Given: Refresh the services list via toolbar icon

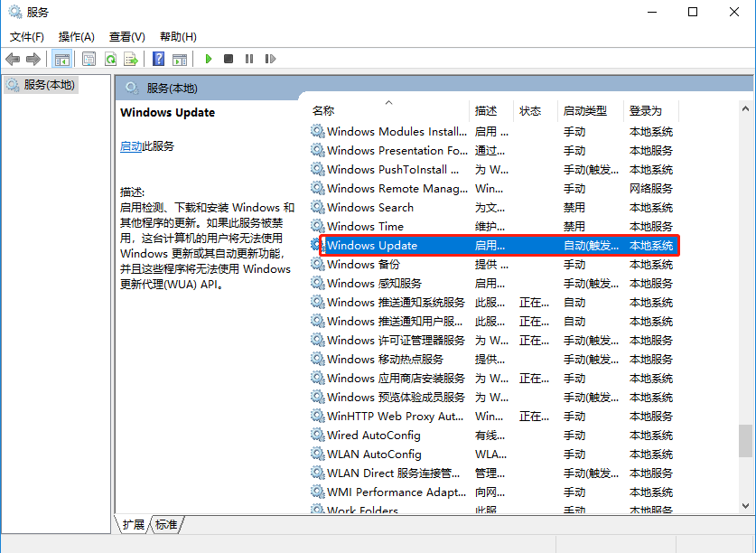Looking at the screenshot, I should click(x=110, y=59).
